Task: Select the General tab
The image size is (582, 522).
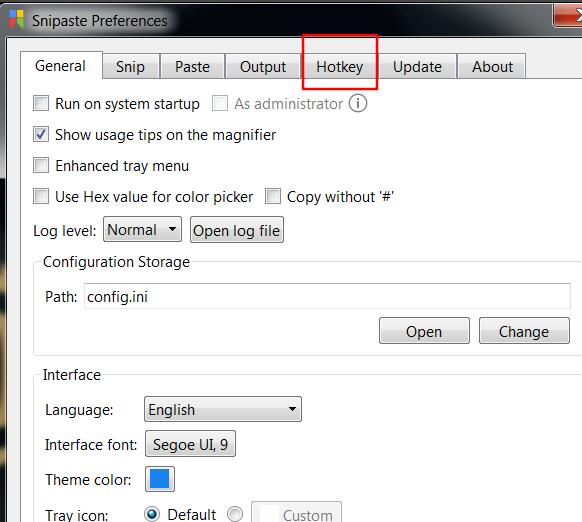Action: tap(61, 65)
